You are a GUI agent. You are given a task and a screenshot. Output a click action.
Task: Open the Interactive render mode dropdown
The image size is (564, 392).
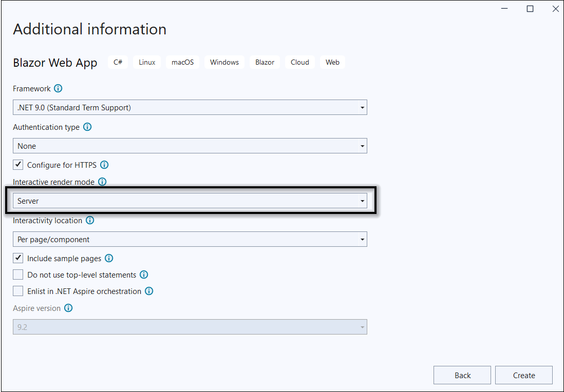pos(190,201)
